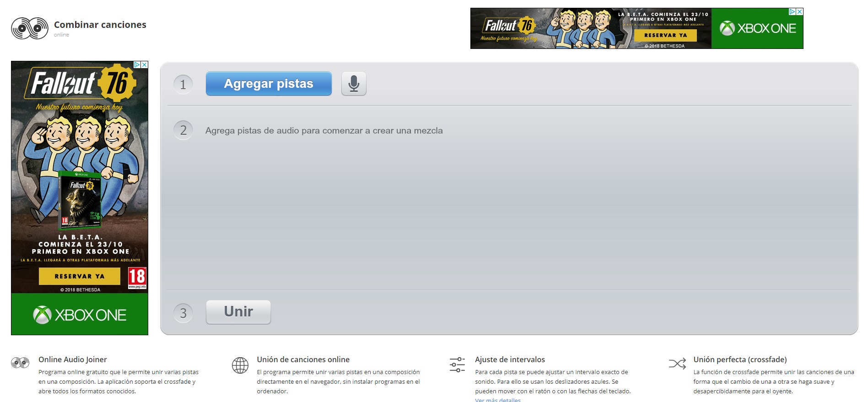Click the Online Audio Joiner icon at bottom

(20, 363)
